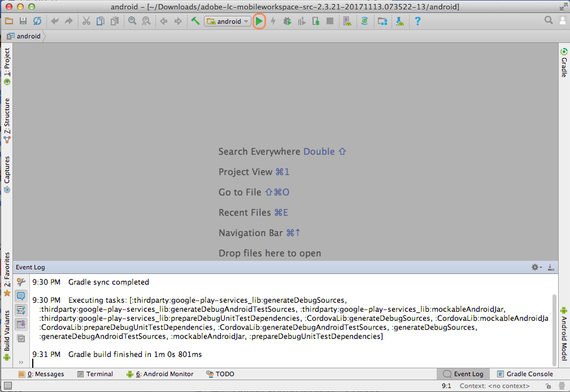
Task: Run the app with the green play button
Action: click(x=259, y=21)
